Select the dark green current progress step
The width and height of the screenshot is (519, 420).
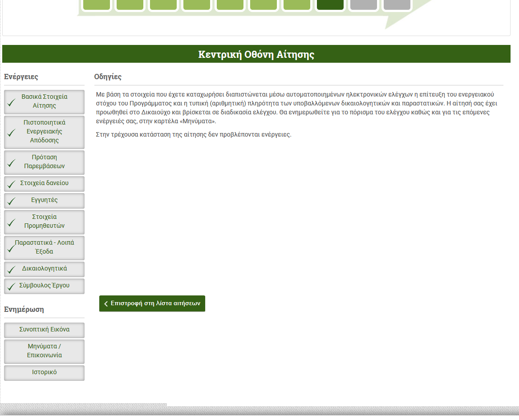[330, 4]
